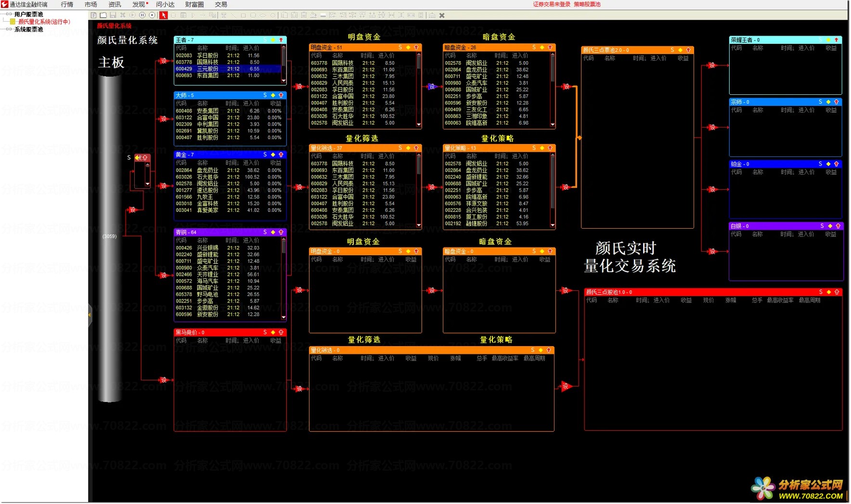851x504 pixels.
Task: Click the 明盘资金 - 51 panel scrollbar thumb
Action: (419, 63)
